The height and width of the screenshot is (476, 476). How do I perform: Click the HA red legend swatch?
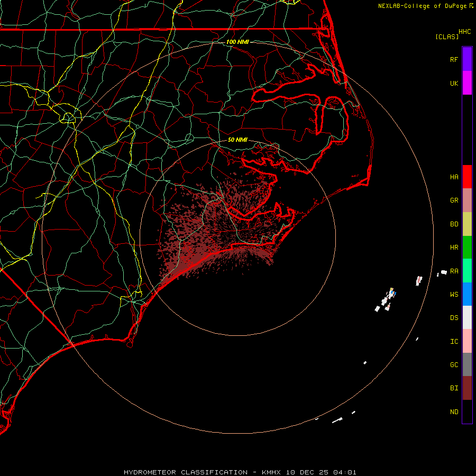467,177
